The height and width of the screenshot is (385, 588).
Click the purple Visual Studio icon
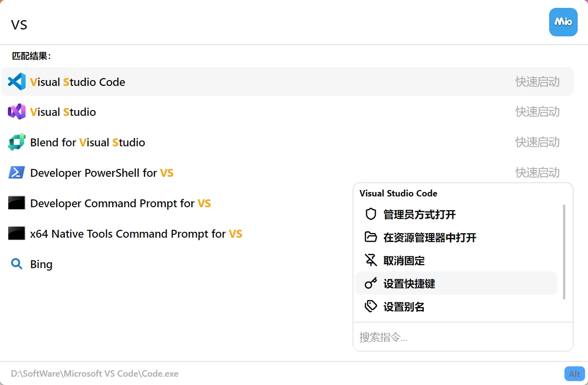pos(17,112)
